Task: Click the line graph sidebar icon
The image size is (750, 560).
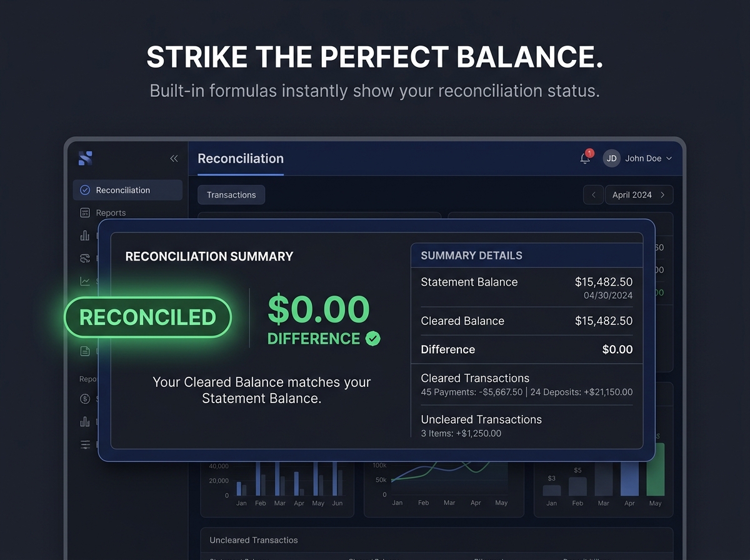Action: click(85, 281)
